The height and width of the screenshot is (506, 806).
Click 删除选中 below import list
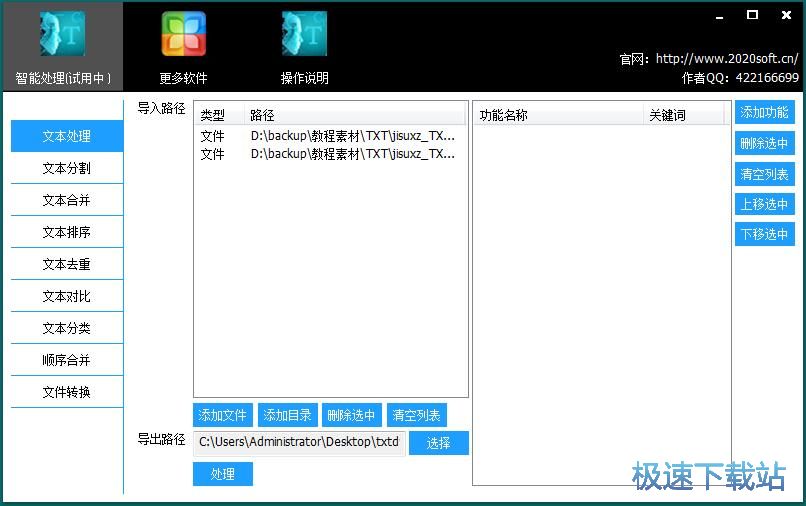click(x=352, y=415)
